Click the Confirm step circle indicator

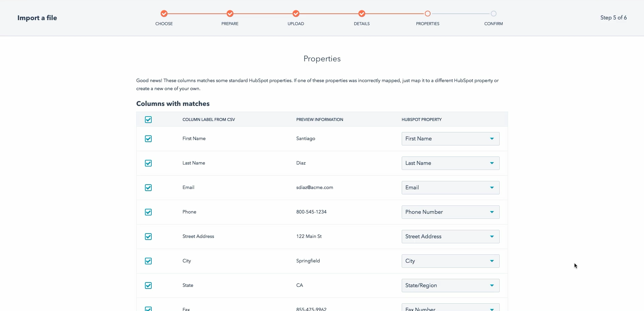[x=493, y=14]
